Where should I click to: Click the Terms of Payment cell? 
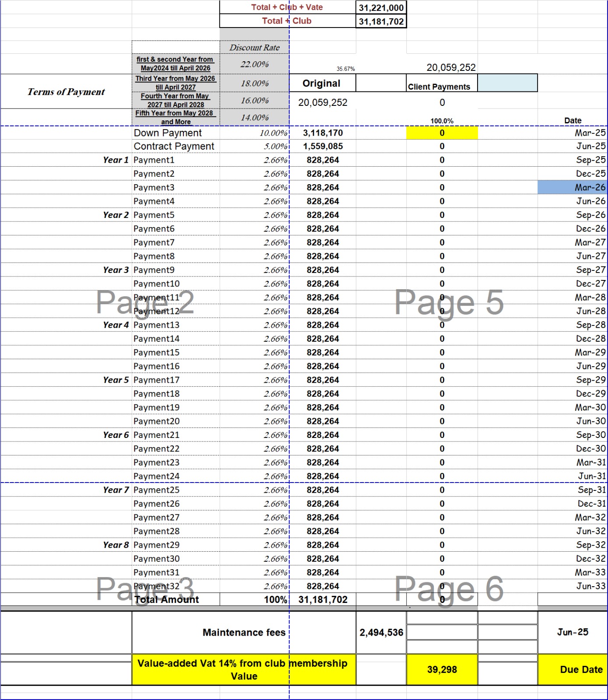pos(66,92)
